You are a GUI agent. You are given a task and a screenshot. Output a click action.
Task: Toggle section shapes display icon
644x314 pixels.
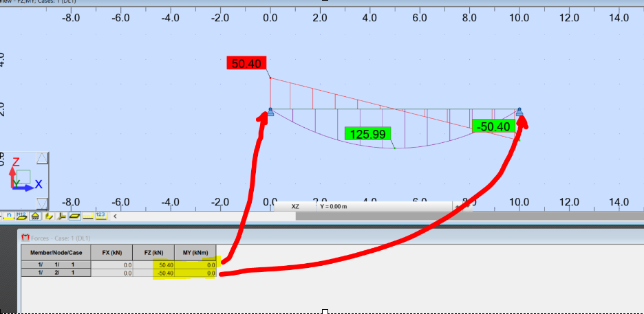point(48,216)
